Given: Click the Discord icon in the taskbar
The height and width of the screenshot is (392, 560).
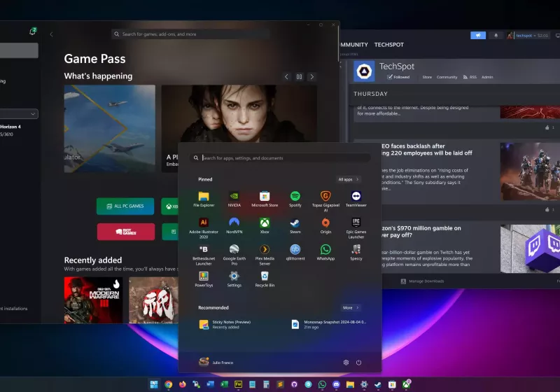Looking at the screenshot, I should point(337,384).
